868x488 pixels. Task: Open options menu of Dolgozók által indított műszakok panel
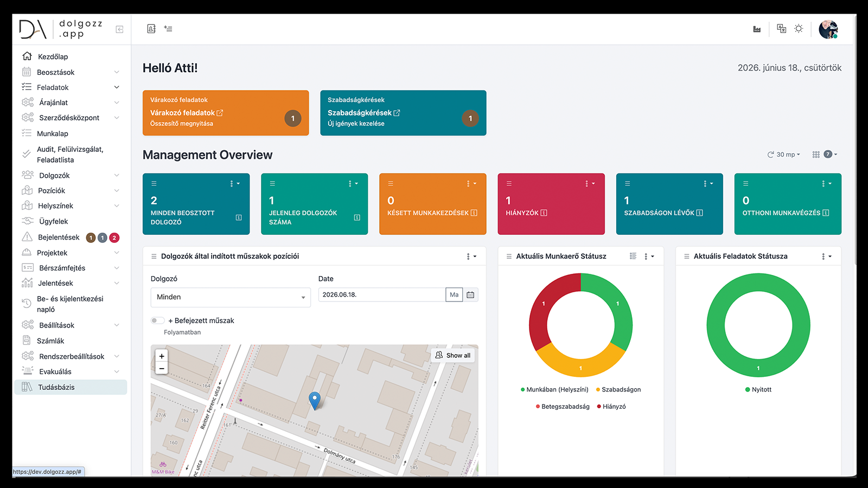pos(471,256)
